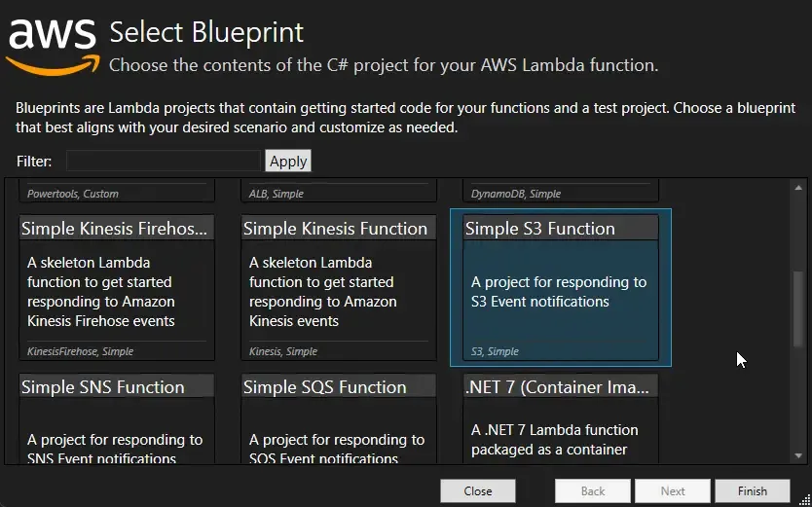Click the scrollbar up arrow
Image resolution: width=812 pixels, height=507 pixels.
click(798, 188)
